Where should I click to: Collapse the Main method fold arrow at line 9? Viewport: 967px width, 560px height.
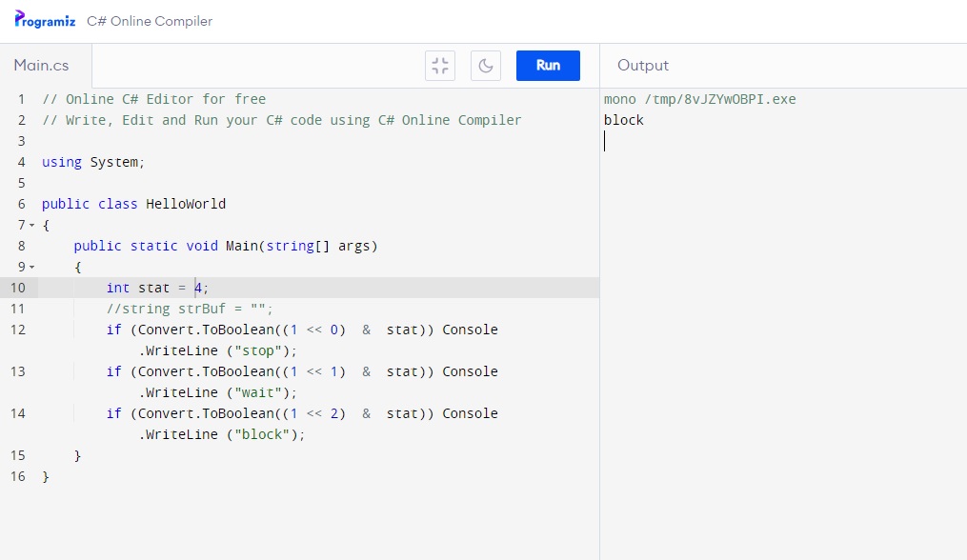(32, 267)
